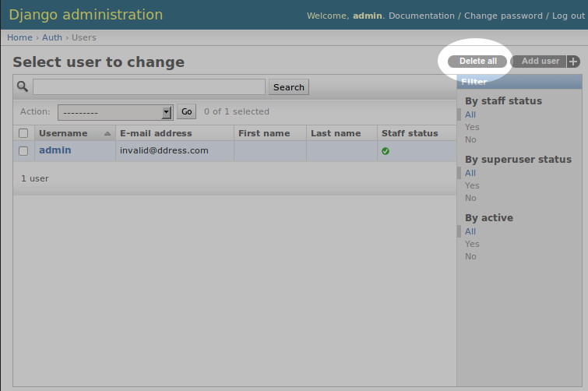Screen dimensions: 588x391
Task: Click the Django administration title
Action: tap(86, 15)
